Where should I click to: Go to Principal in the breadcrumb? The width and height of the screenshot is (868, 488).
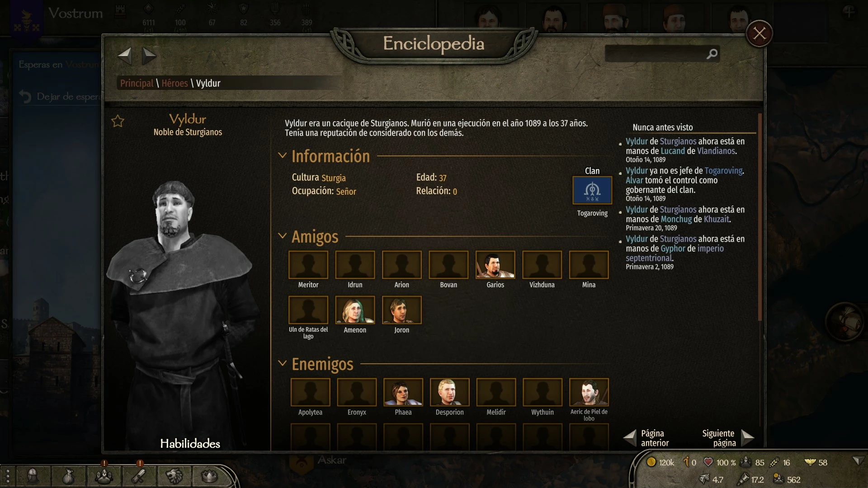[x=137, y=83]
